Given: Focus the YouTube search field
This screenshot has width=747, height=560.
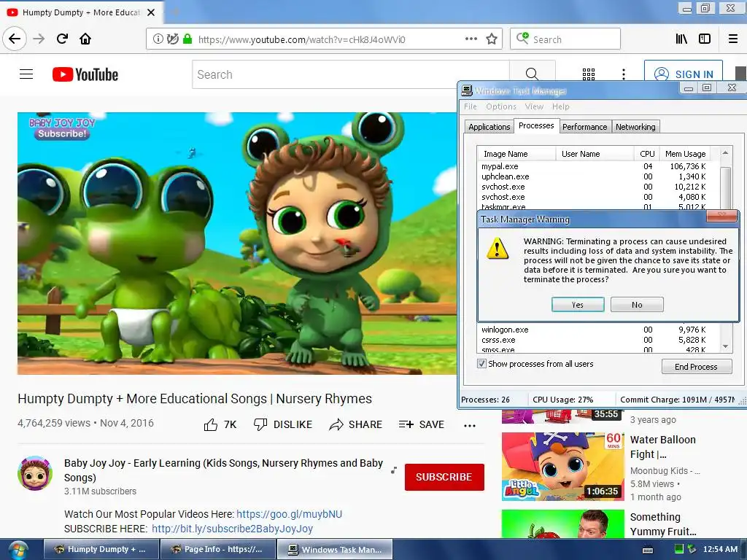Looking at the screenshot, I should pyautogui.click(x=351, y=74).
